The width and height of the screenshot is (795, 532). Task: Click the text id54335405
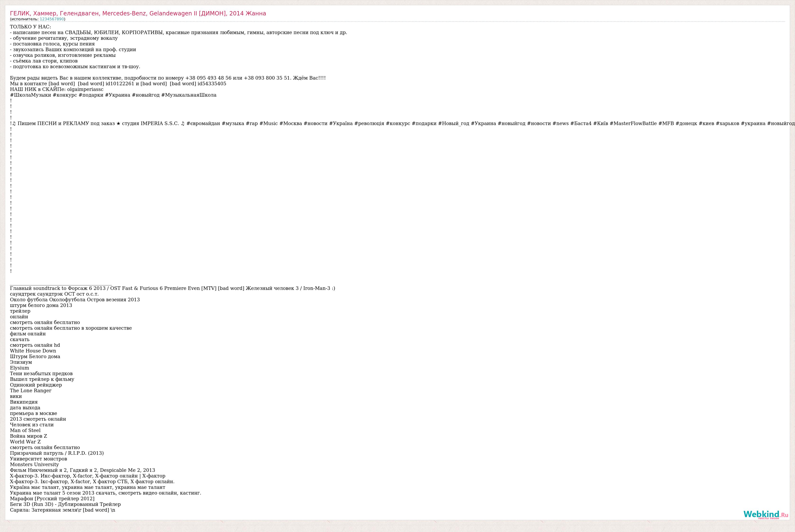(x=212, y=84)
